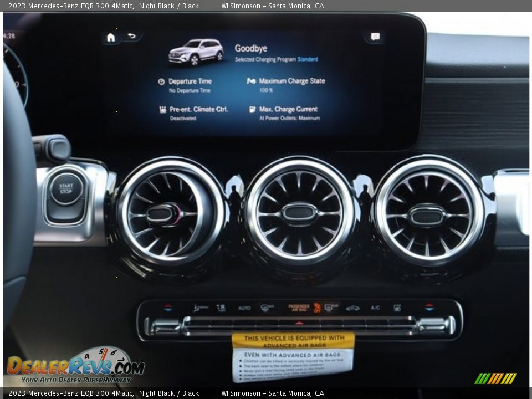Tap the Home icon on the display
This screenshot has width=532, height=399.
(111, 37)
